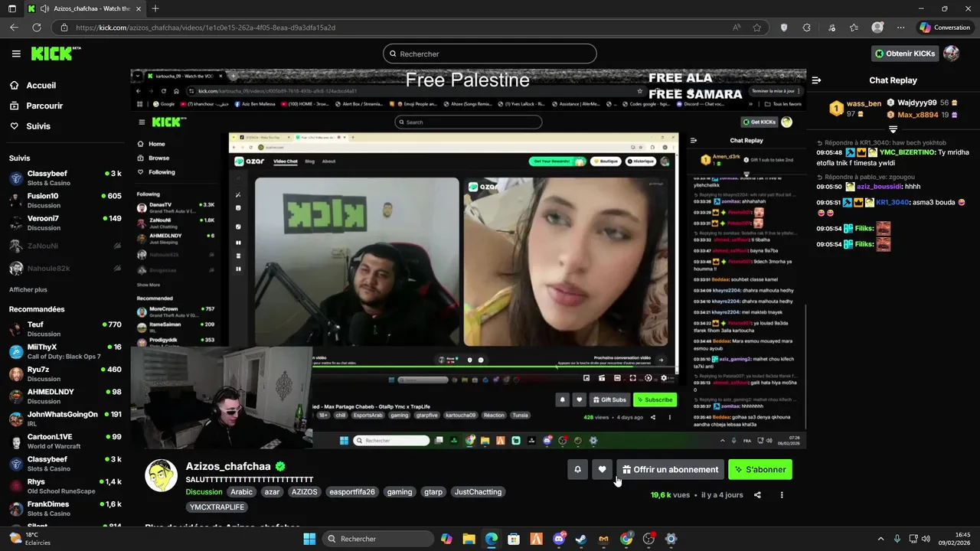This screenshot has height=551, width=980.
Task: Click the Kick Rechercher search field
Action: (490, 54)
